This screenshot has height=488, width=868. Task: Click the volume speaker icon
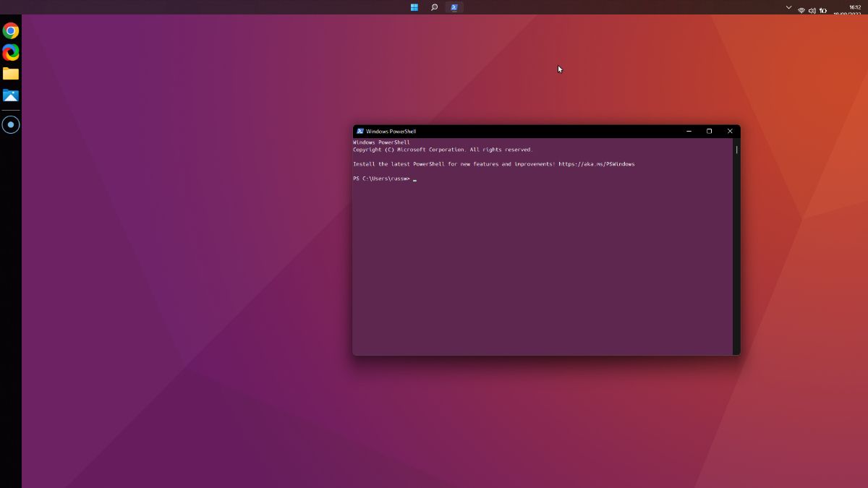click(x=812, y=10)
